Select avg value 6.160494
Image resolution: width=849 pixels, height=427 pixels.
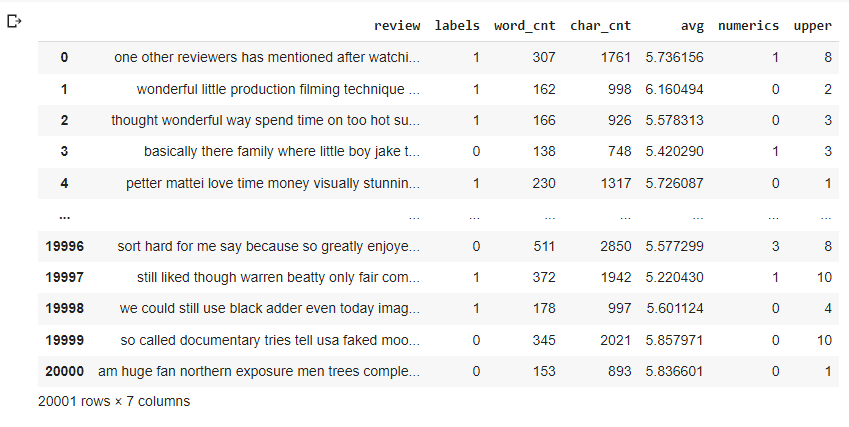(674, 89)
